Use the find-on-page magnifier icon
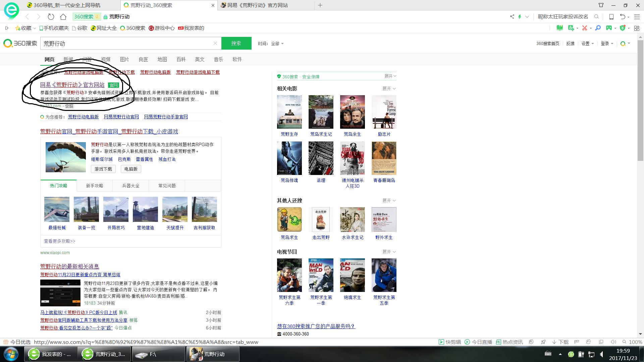 pos(598,28)
